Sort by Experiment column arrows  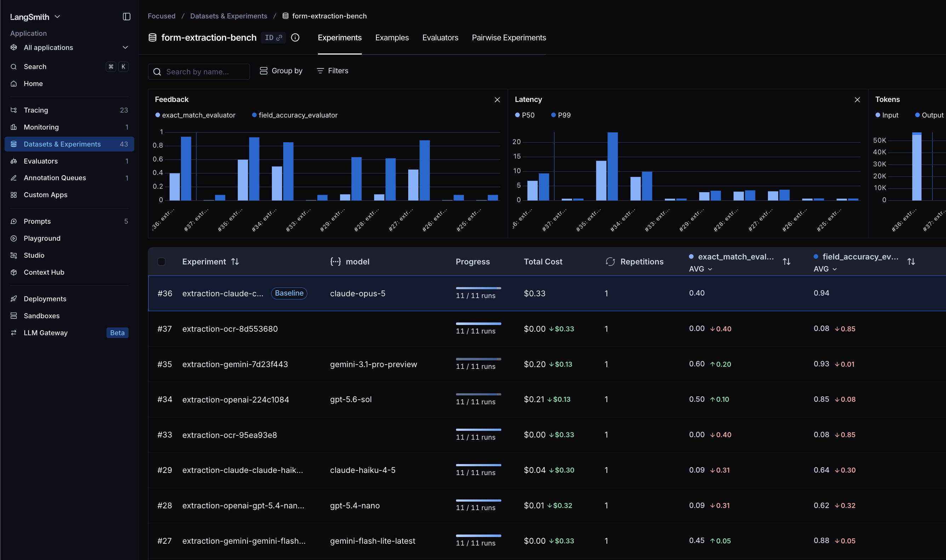(x=235, y=262)
